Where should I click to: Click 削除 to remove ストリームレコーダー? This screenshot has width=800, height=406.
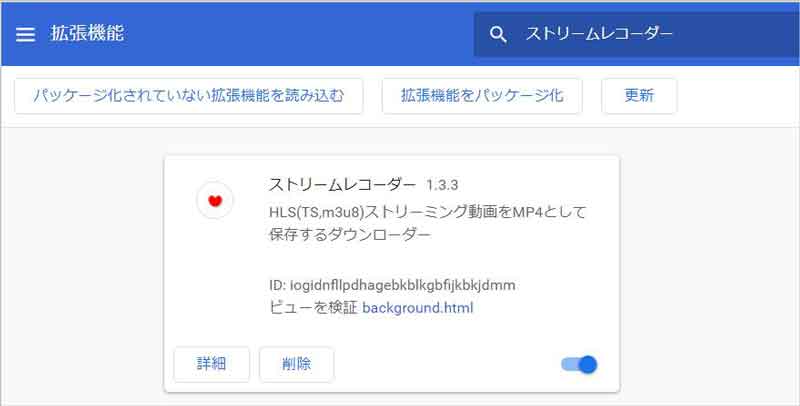[x=296, y=364]
